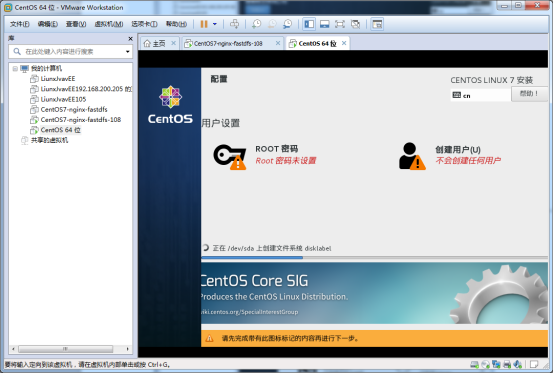
Task: Click the library scrollbar left arrow
Action: 13,349
